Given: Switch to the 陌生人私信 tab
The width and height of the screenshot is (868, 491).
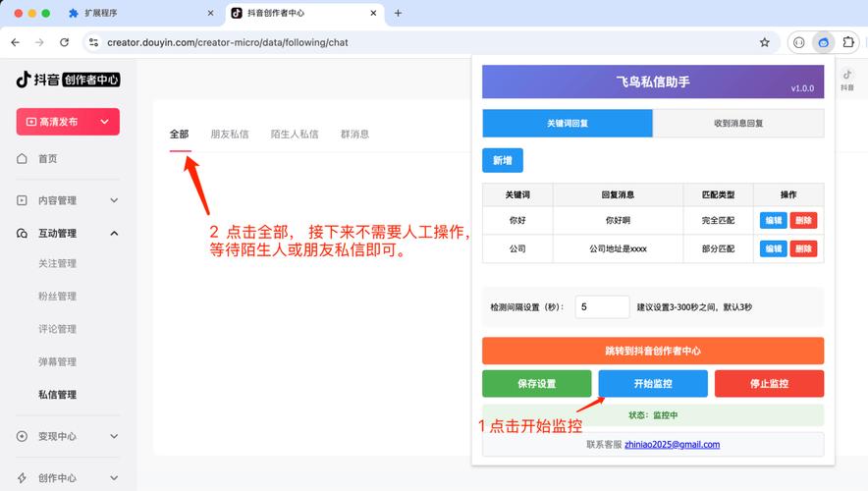Looking at the screenshot, I should 295,135.
